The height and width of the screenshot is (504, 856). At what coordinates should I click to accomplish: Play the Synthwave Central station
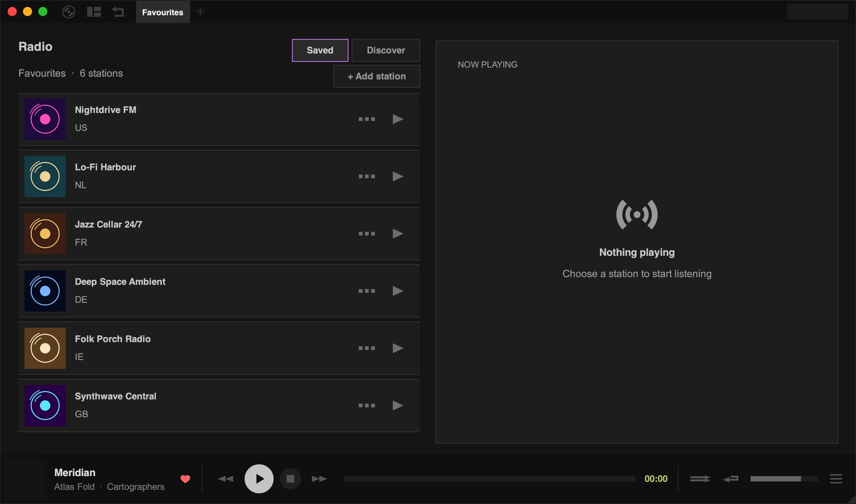coord(398,405)
